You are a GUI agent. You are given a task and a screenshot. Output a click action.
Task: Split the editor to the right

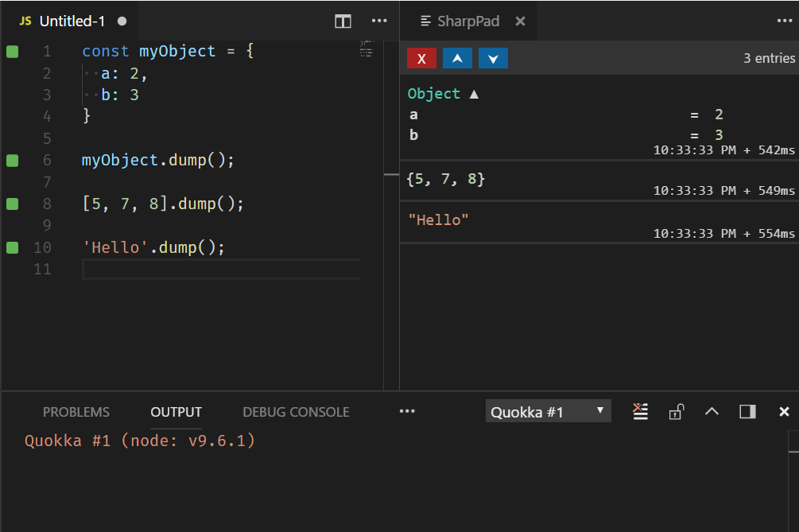click(x=343, y=21)
